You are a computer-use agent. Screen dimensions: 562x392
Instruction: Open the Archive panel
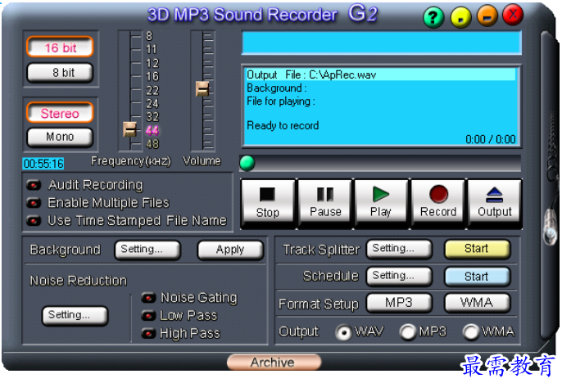coord(274,363)
